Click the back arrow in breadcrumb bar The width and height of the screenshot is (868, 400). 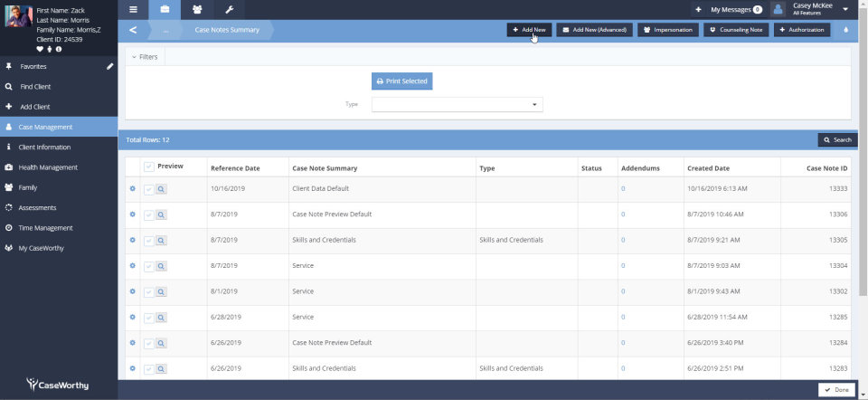133,30
